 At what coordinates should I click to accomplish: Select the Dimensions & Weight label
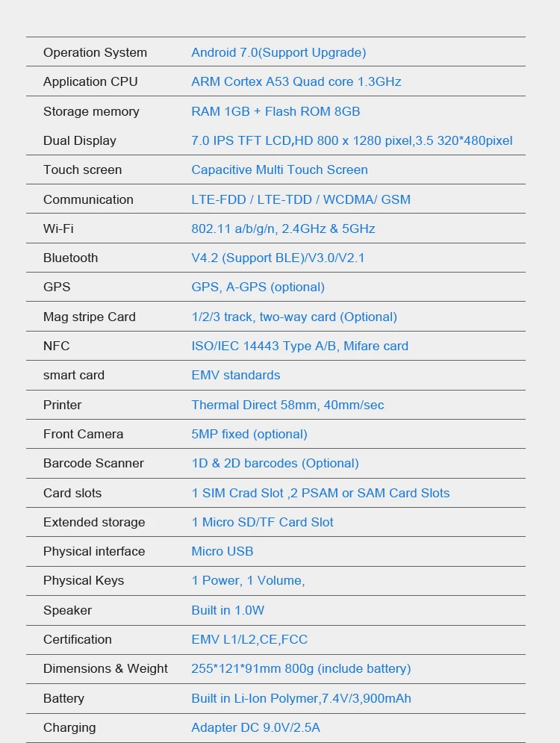(x=105, y=668)
